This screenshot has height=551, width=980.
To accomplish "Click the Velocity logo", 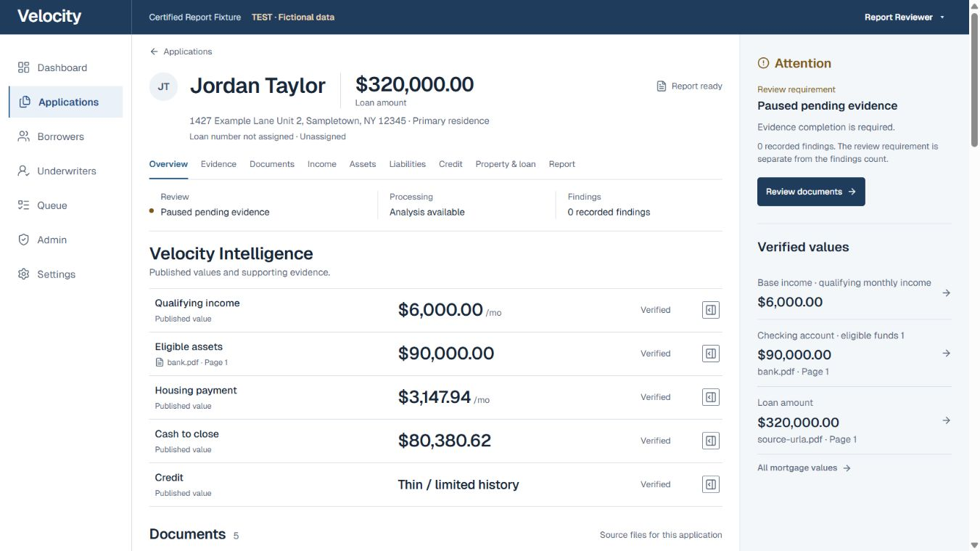I will point(49,17).
